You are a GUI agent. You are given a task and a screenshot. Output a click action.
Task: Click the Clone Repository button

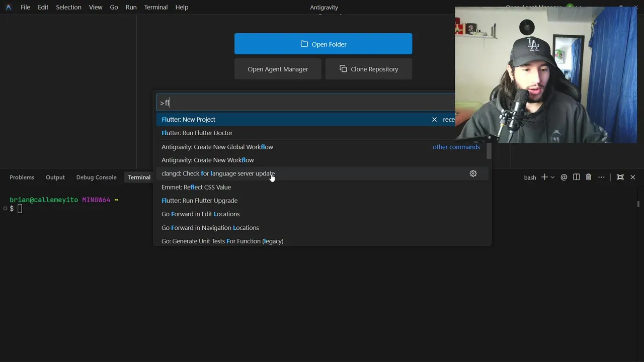pos(369,69)
